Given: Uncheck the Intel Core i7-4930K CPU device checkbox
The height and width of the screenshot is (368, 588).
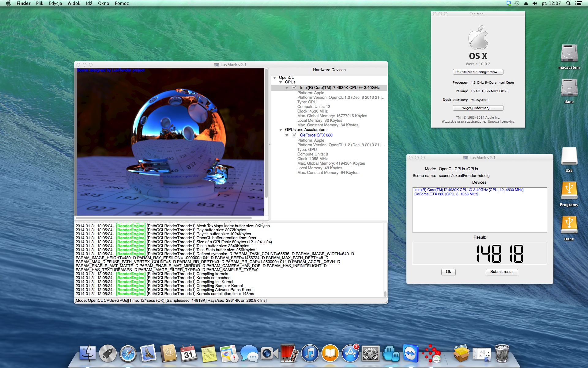Looking at the screenshot, I should pyautogui.click(x=294, y=87).
